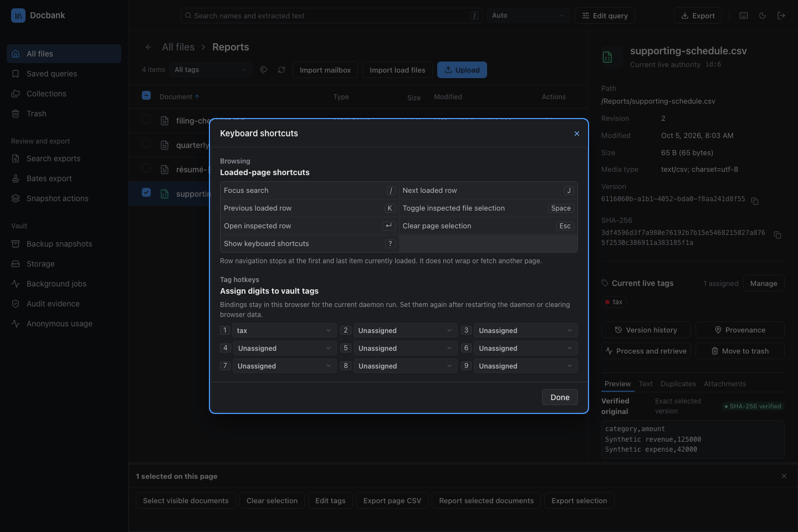Viewport: 798px width, 532px height.
Task: Click the Backup snapshots sidebar icon
Action: 16,244
